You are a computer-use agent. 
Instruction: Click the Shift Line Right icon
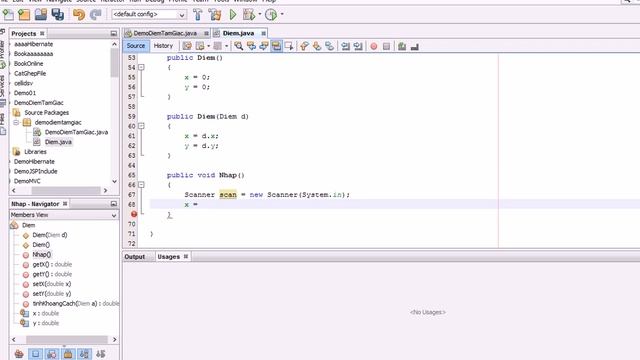coord(358,46)
